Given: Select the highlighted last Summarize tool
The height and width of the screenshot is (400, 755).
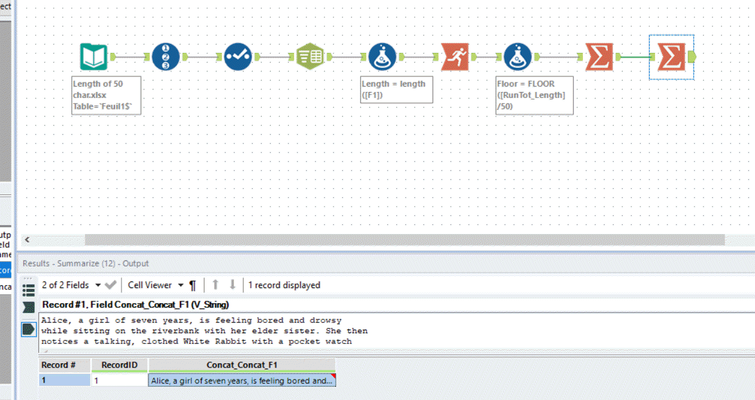Looking at the screenshot, I should (x=671, y=57).
